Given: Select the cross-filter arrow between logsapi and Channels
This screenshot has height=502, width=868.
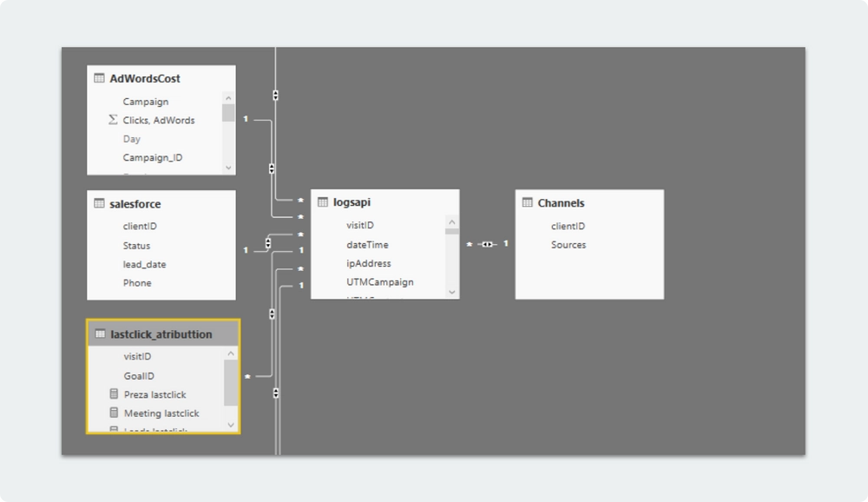Looking at the screenshot, I should (x=487, y=244).
